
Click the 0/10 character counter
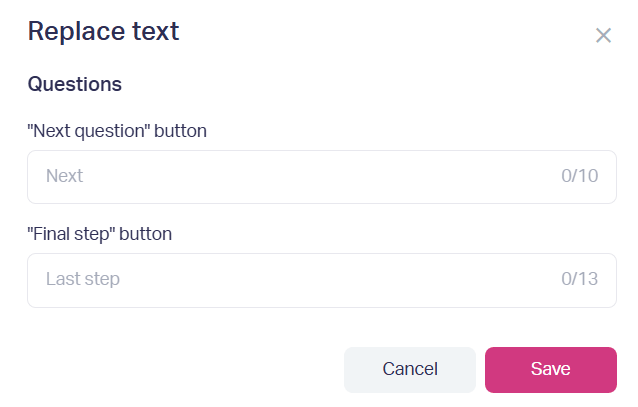(x=579, y=176)
